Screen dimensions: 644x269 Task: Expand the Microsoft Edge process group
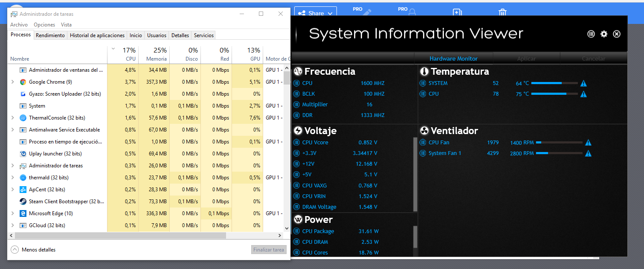[12, 213]
